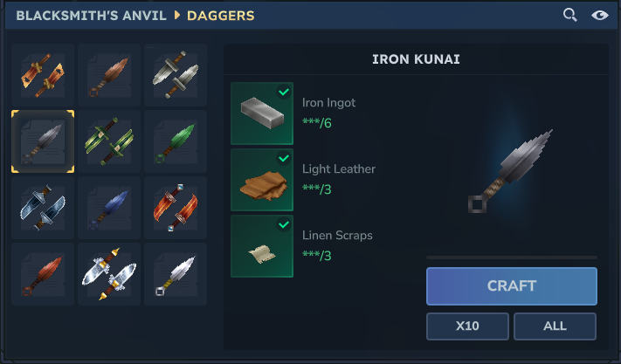Click the Light Leather ingredient checkmark

(x=284, y=159)
